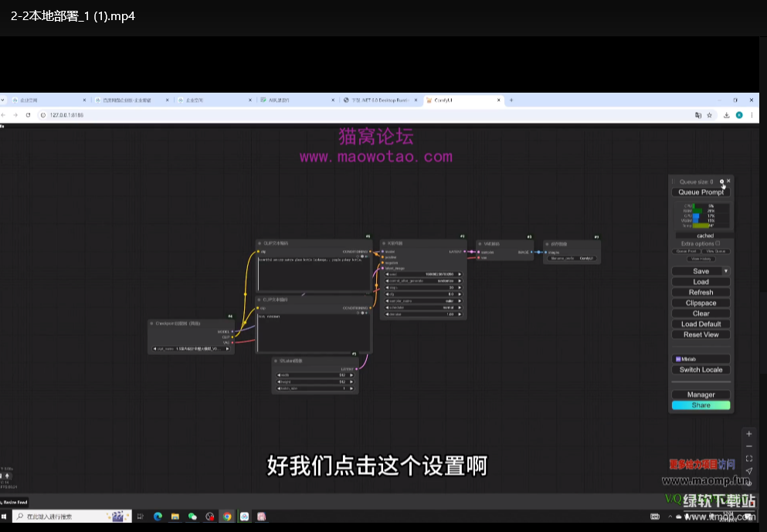Open the browser downloads icon
Screen dimensions: 767x532
point(726,115)
